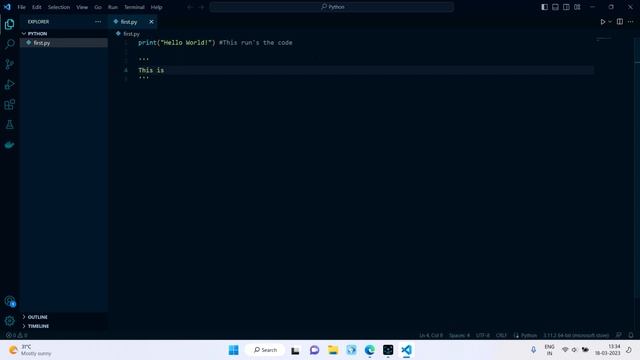The width and height of the screenshot is (640, 360).
Task: Open Explorer Views and More Actions ellipsis
Action: (98, 22)
